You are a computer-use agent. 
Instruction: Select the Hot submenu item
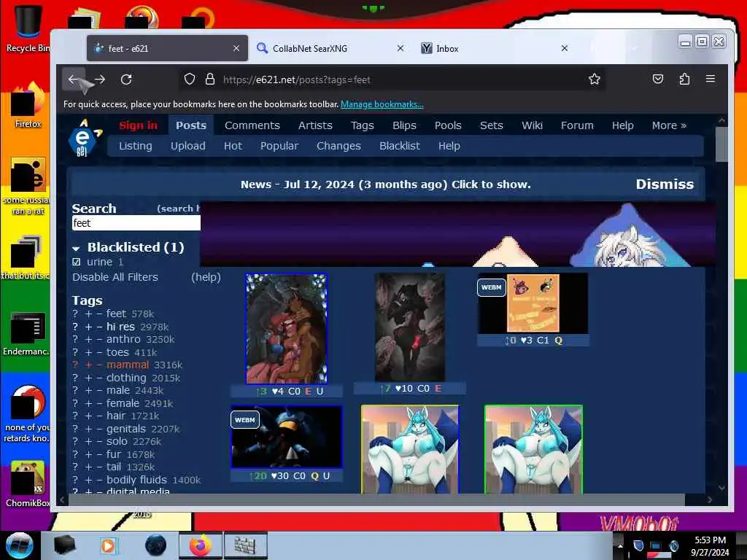click(233, 146)
